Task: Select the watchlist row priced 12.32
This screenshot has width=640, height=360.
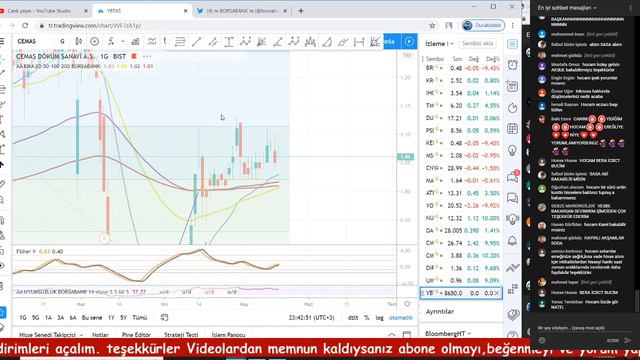Action: coord(462,218)
